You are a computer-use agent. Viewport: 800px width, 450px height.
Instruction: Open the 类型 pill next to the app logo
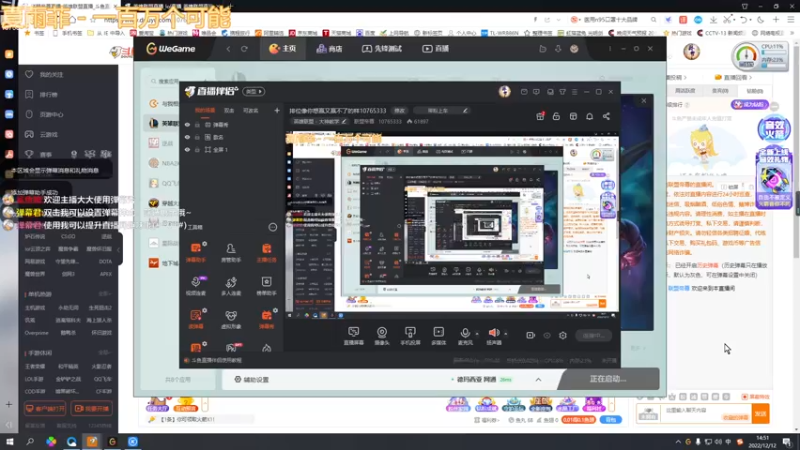click(254, 91)
